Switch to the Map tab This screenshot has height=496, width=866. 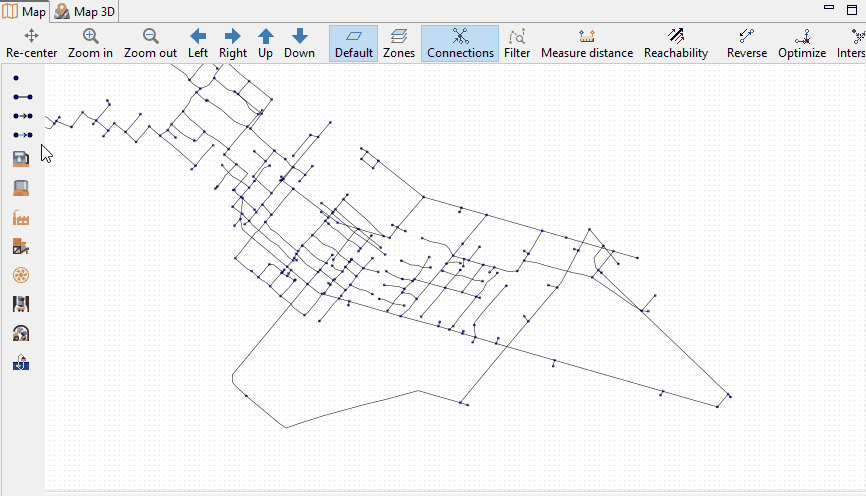(x=24, y=12)
